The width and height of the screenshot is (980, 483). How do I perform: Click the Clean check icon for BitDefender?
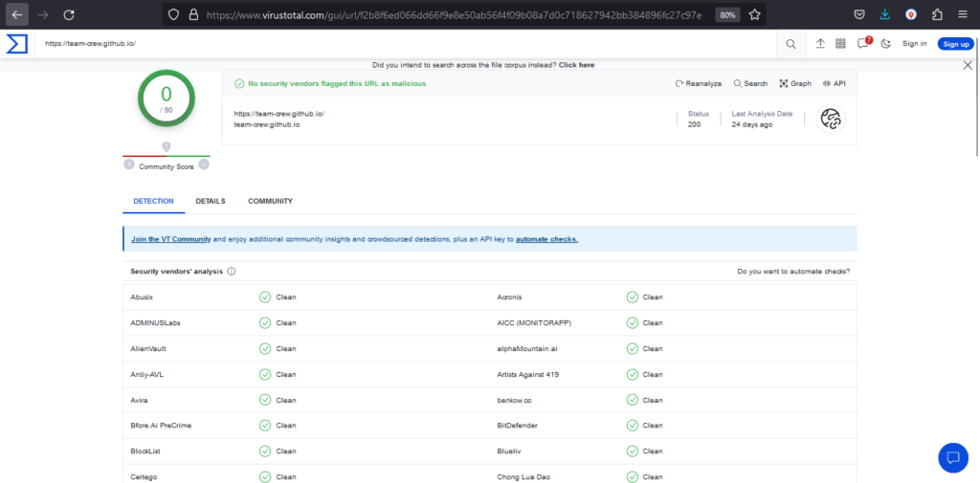(633, 426)
